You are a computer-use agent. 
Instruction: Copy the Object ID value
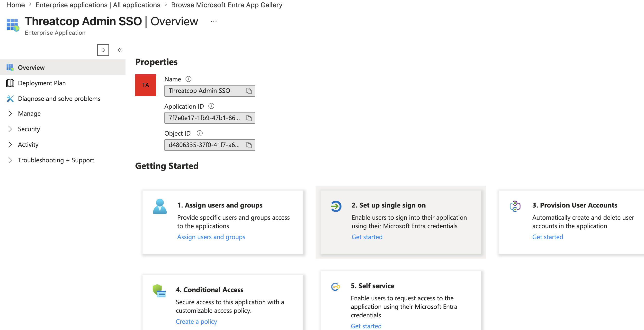pos(249,145)
